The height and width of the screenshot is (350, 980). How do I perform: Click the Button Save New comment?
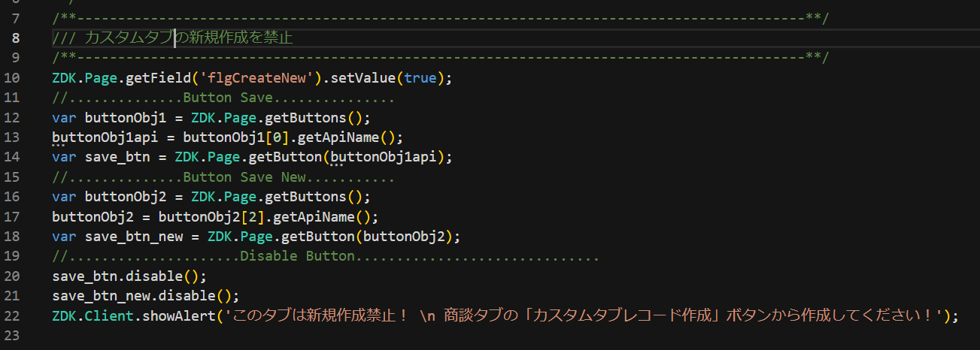pyautogui.click(x=223, y=177)
